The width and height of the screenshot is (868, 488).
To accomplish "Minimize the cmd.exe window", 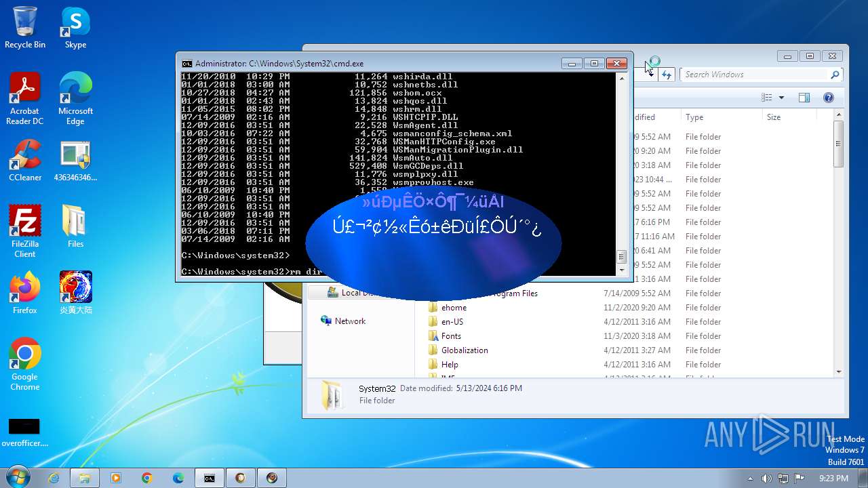I will [x=572, y=64].
